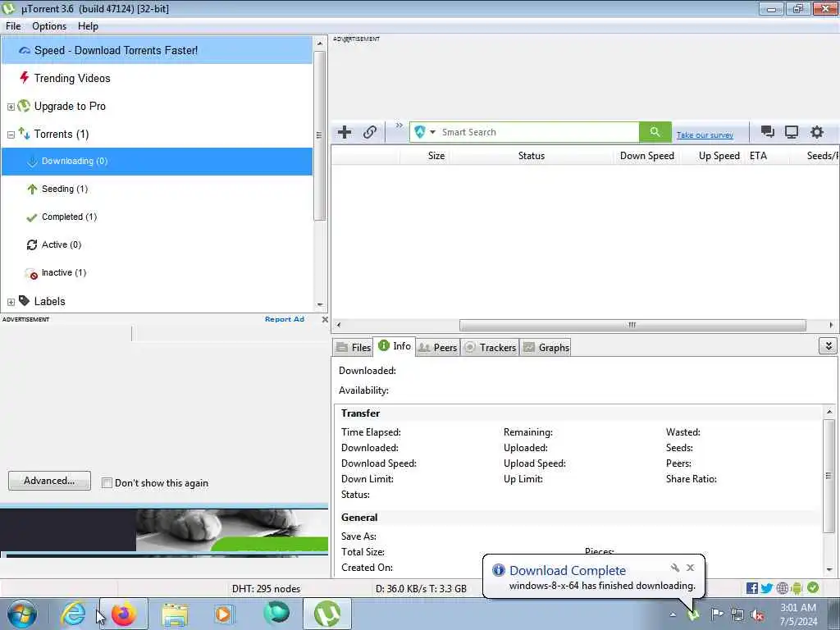This screenshot has height=630, width=840.
Task: Click the uTorrent taskbar button
Action: [327, 614]
